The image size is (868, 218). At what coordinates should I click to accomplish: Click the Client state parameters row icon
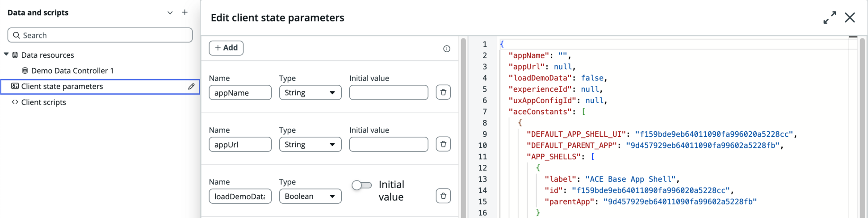pos(15,86)
